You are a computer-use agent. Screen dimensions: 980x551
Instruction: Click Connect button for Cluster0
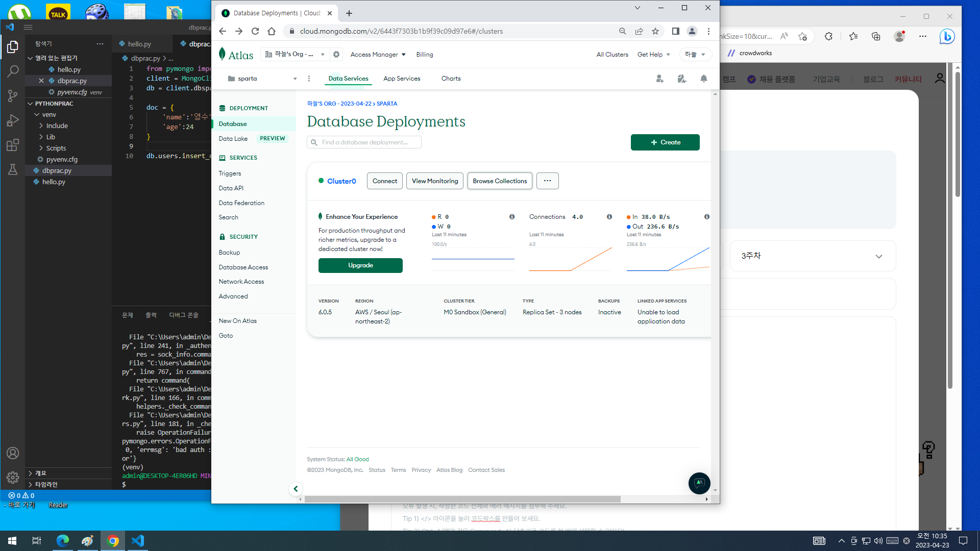[x=385, y=181]
